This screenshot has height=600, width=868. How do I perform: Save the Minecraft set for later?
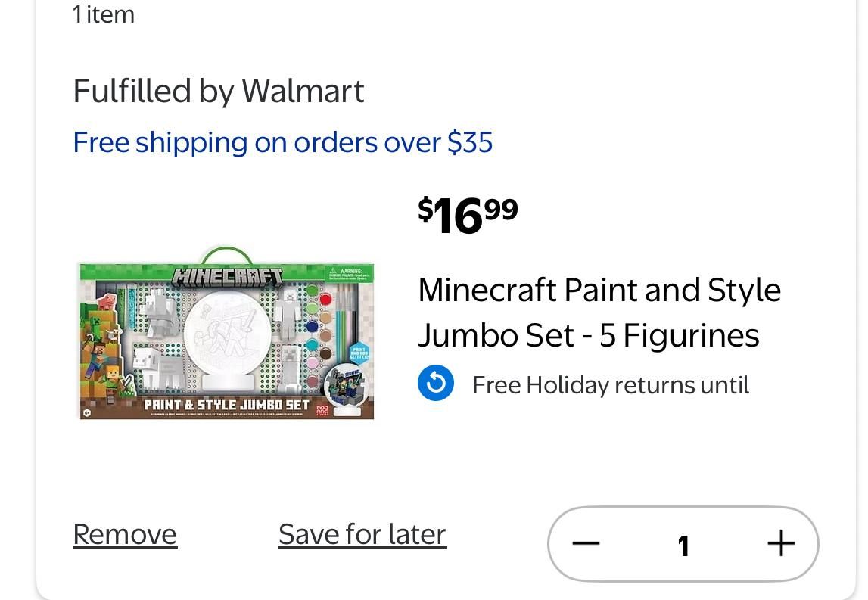tap(362, 534)
